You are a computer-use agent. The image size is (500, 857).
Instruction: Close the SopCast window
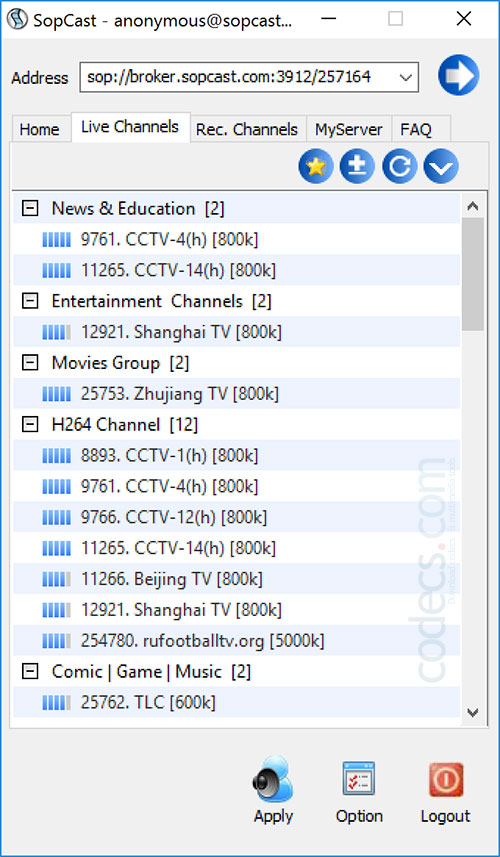(463, 19)
